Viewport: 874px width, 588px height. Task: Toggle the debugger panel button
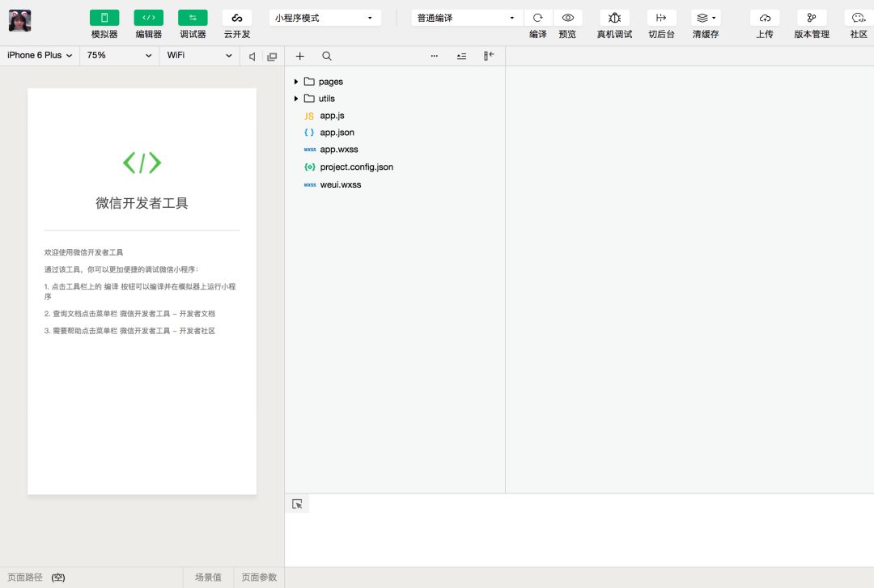coord(193,18)
